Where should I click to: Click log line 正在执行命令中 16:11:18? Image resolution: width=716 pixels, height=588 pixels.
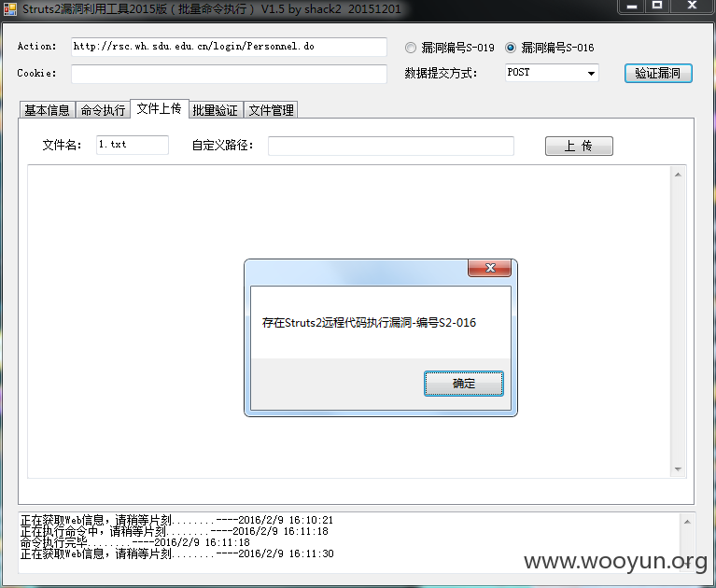pyautogui.click(x=174, y=531)
